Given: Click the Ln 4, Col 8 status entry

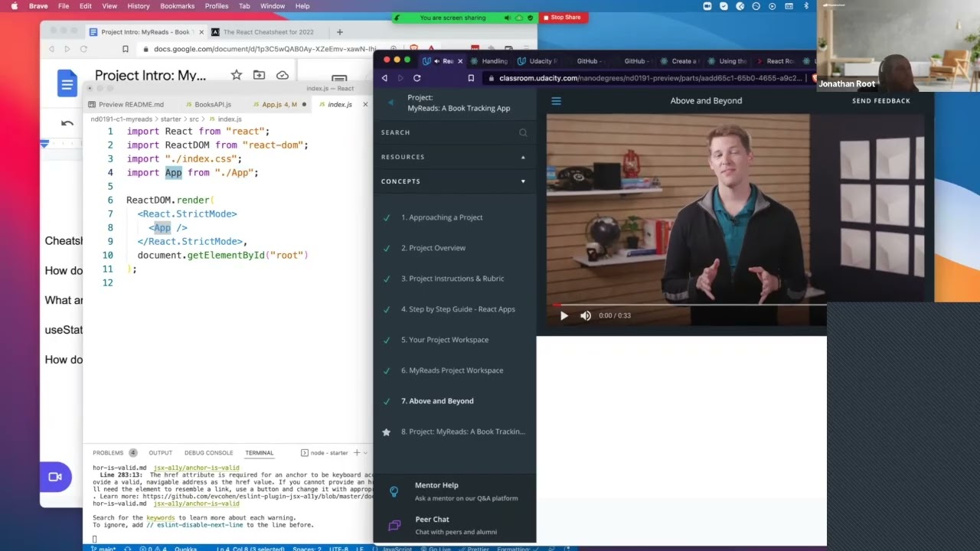Looking at the screenshot, I should click(250, 548).
